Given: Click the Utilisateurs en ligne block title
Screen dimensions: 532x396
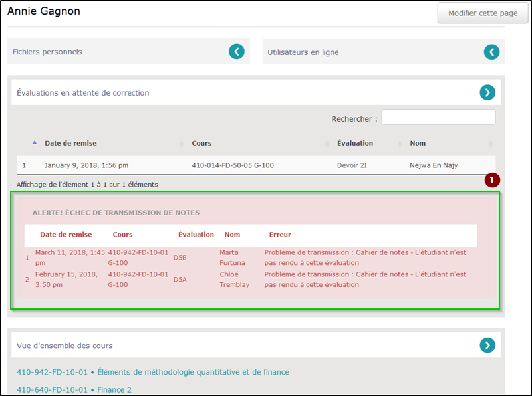Looking at the screenshot, I should click(303, 52).
